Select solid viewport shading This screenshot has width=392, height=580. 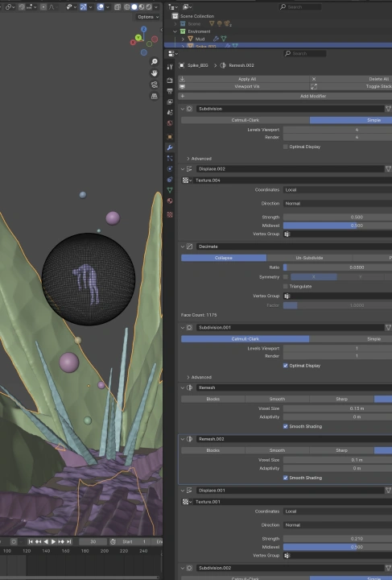click(134, 7)
